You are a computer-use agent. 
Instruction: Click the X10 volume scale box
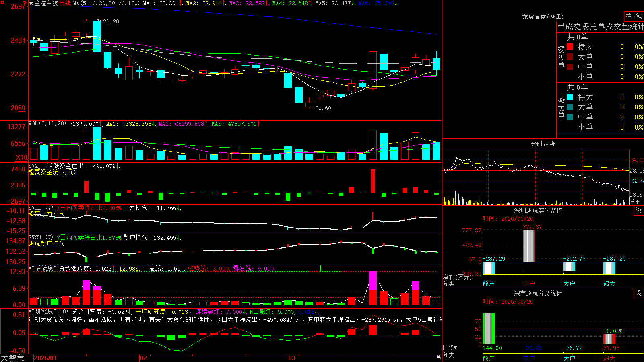tap(21, 157)
